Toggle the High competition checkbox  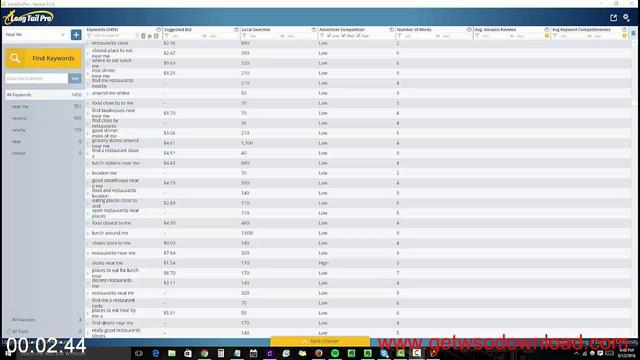(x=358, y=36)
